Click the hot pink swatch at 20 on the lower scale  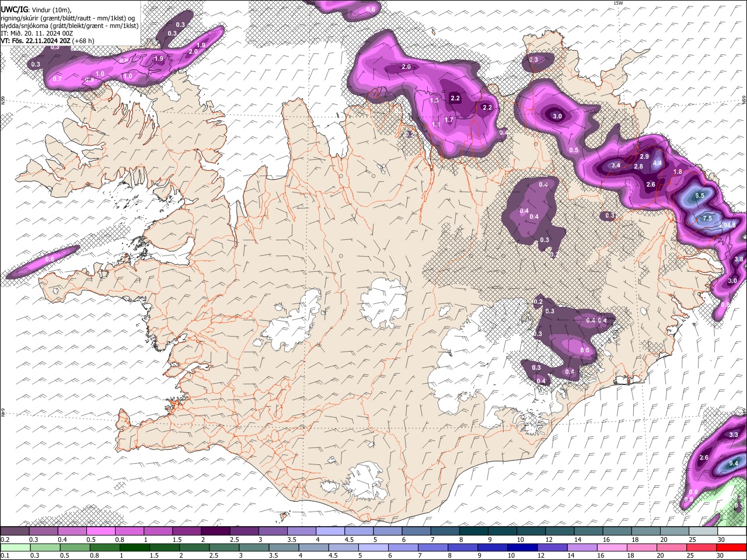[x=672, y=547]
